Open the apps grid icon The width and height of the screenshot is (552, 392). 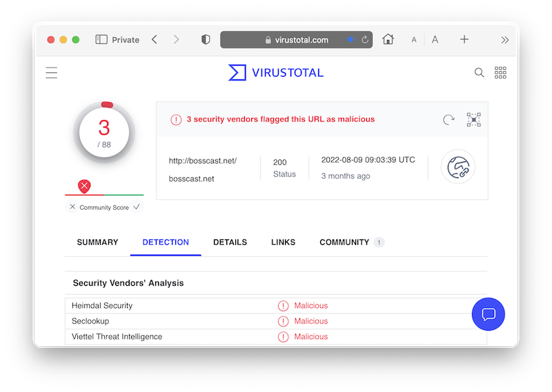coord(500,72)
